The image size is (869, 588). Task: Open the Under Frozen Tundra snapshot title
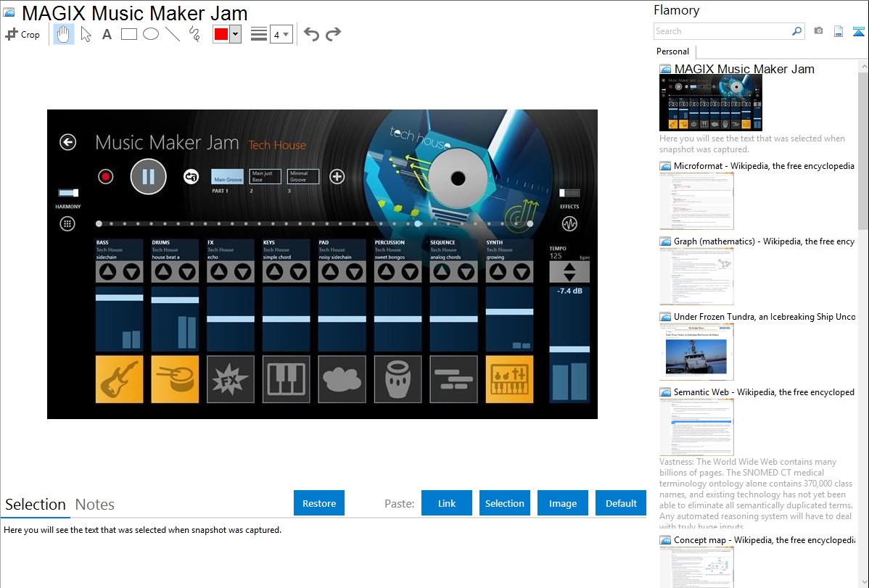point(765,316)
